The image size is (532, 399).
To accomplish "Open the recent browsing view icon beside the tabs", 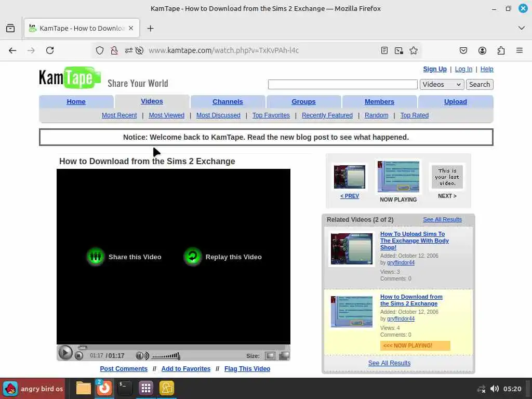I will (10, 28).
